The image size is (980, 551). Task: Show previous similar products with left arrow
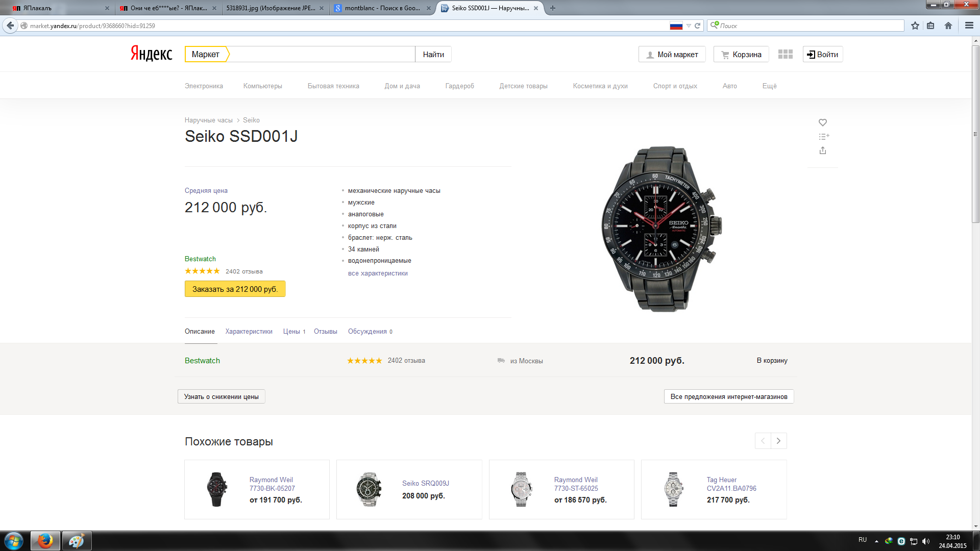pos(763,441)
